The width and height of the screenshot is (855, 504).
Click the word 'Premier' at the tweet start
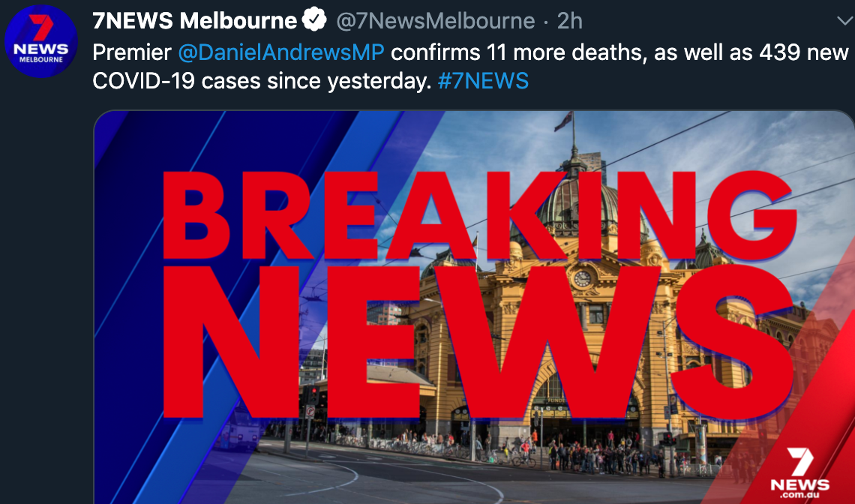coord(132,52)
